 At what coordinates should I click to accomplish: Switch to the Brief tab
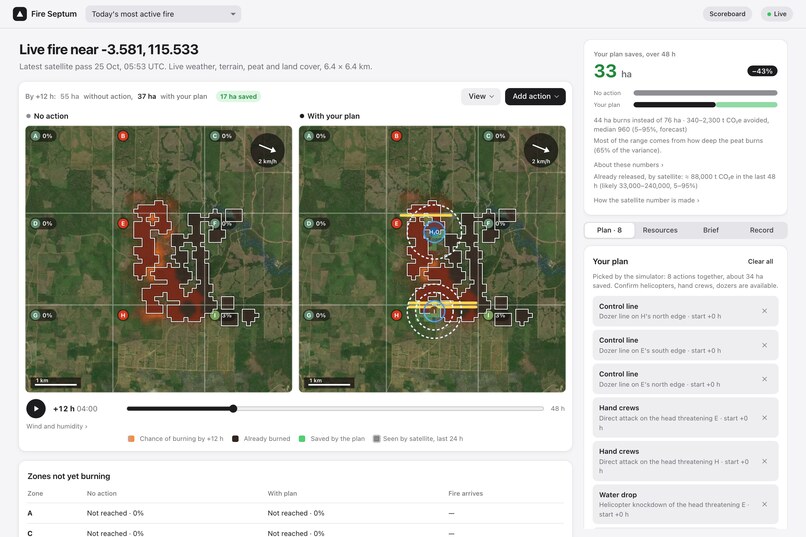coord(711,230)
